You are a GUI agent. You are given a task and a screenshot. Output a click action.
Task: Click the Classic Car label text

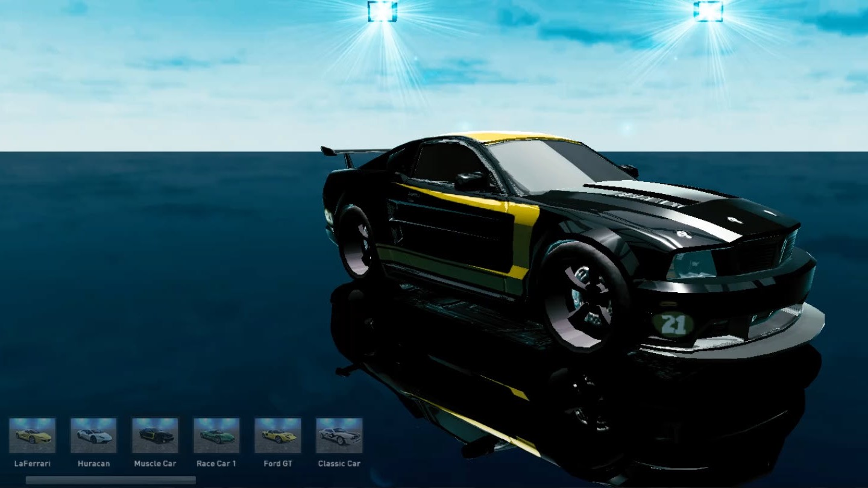click(339, 463)
